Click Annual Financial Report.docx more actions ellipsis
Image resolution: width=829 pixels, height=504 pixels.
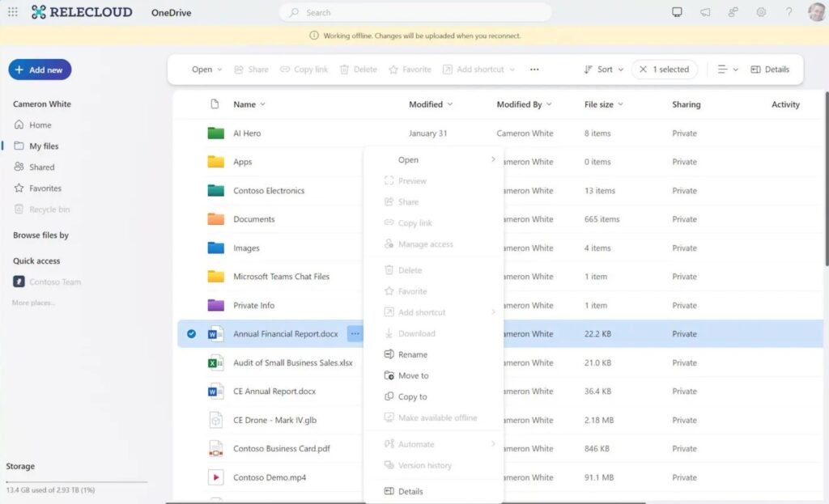[355, 334]
